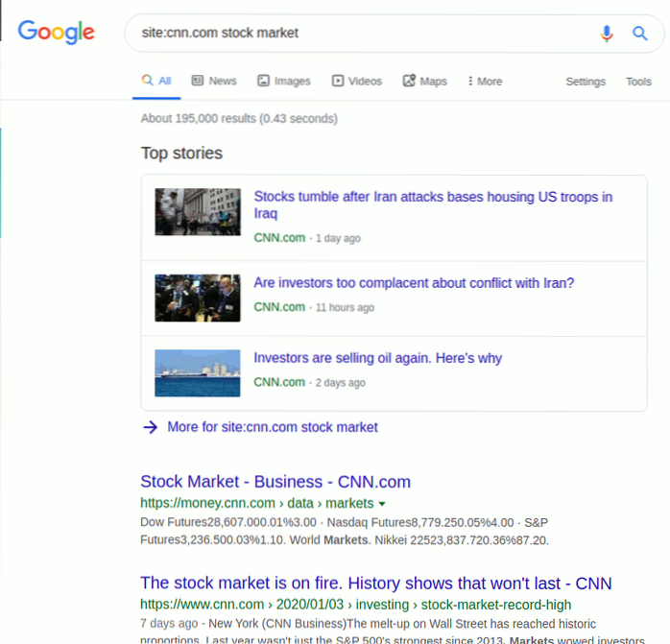Click the microphone voice search icon
This screenshot has height=644, width=670.
pyautogui.click(x=606, y=34)
